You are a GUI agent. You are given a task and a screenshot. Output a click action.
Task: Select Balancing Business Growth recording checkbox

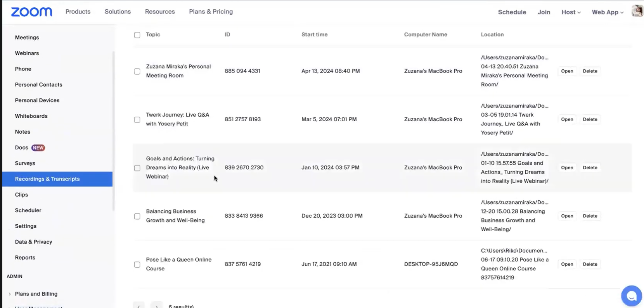(x=137, y=216)
